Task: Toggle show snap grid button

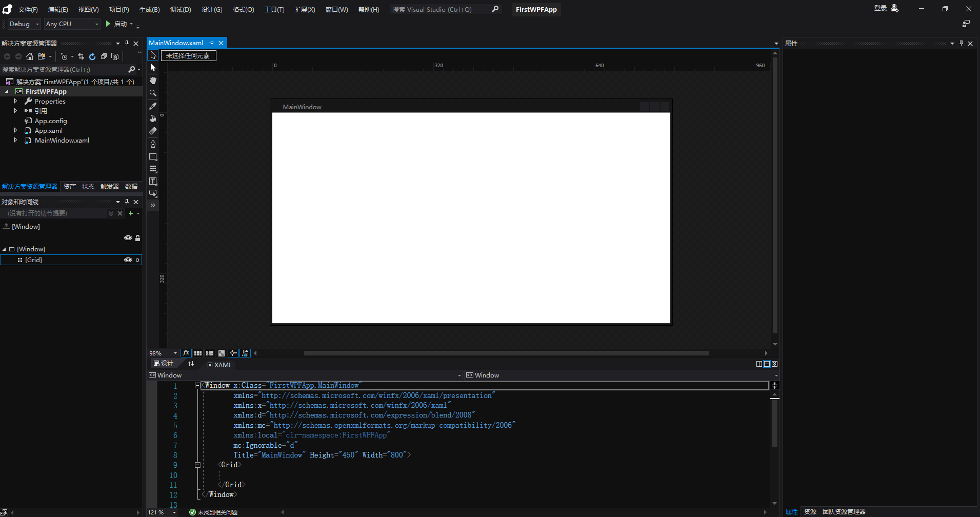Action: pyautogui.click(x=198, y=353)
